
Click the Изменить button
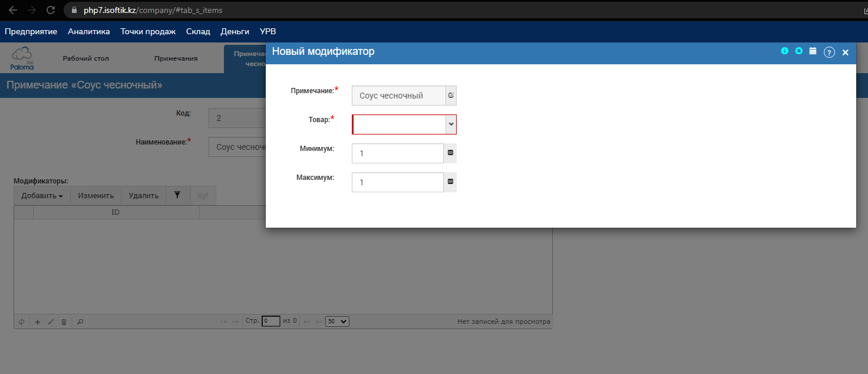tap(95, 196)
